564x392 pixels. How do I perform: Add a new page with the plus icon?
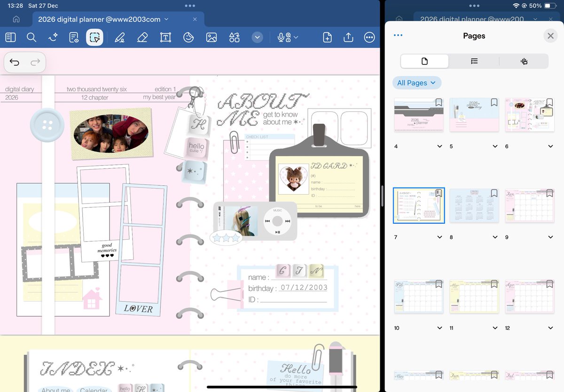tap(327, 37)
